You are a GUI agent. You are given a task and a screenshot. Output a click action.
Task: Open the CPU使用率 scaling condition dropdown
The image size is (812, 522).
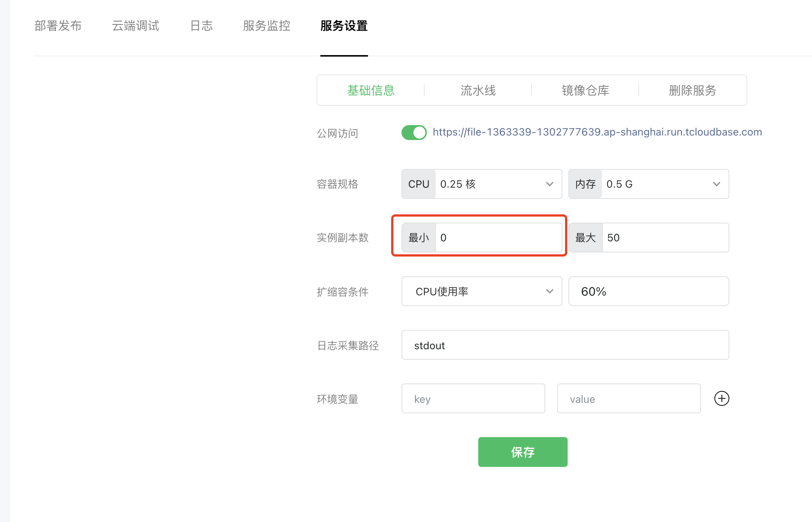tap(482, 291)
